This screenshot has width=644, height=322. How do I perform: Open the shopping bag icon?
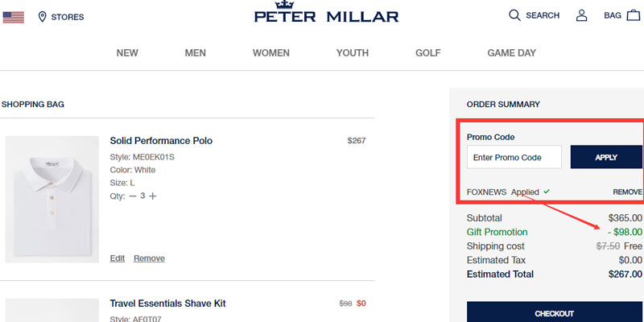tap(633, 15)
